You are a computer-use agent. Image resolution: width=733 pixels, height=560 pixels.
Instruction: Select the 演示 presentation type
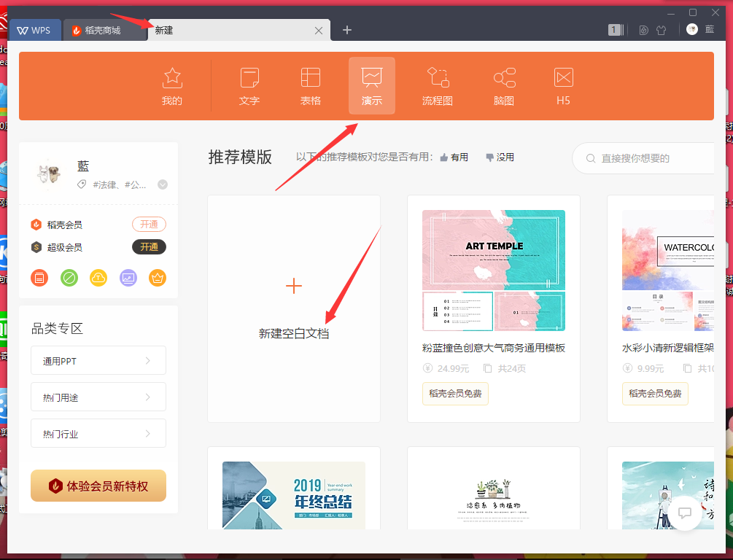click(x=372, y=86)
